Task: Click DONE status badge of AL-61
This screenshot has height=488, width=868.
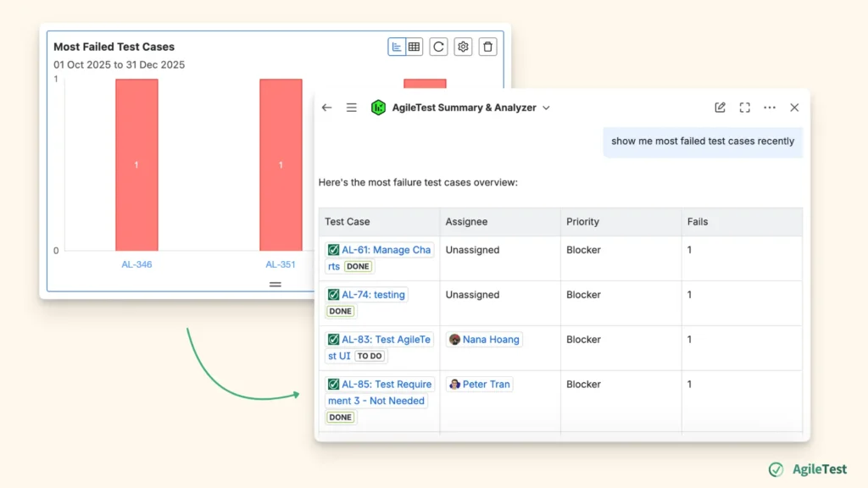Action: click(x=358, y=267)
